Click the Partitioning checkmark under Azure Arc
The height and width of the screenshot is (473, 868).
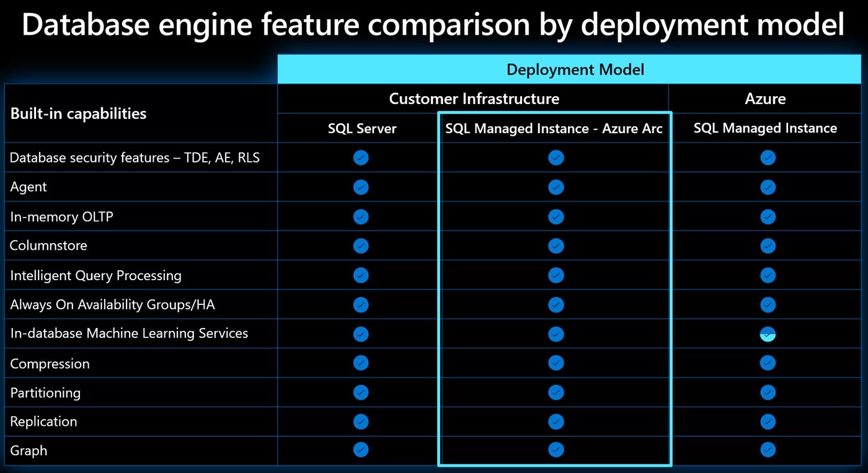556,392
